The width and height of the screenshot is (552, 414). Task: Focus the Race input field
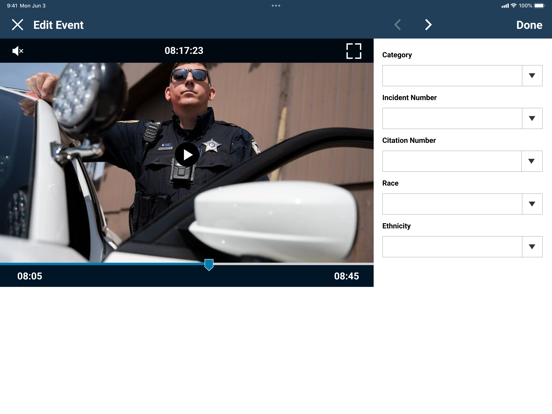452,204
